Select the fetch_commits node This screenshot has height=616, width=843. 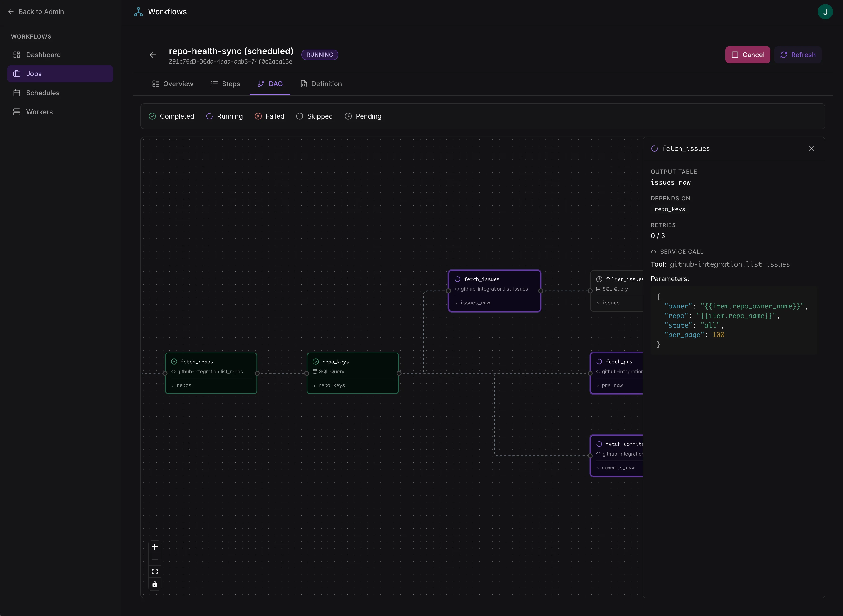pos(617,456)
